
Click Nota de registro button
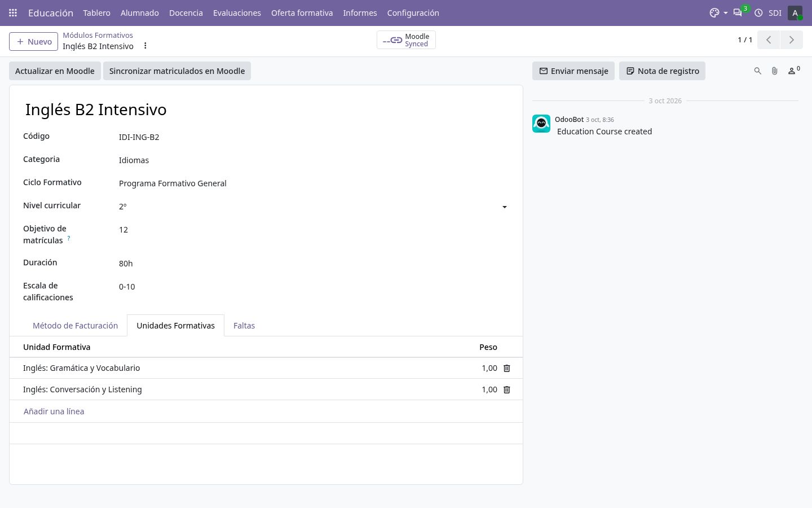tap(662, 71)
